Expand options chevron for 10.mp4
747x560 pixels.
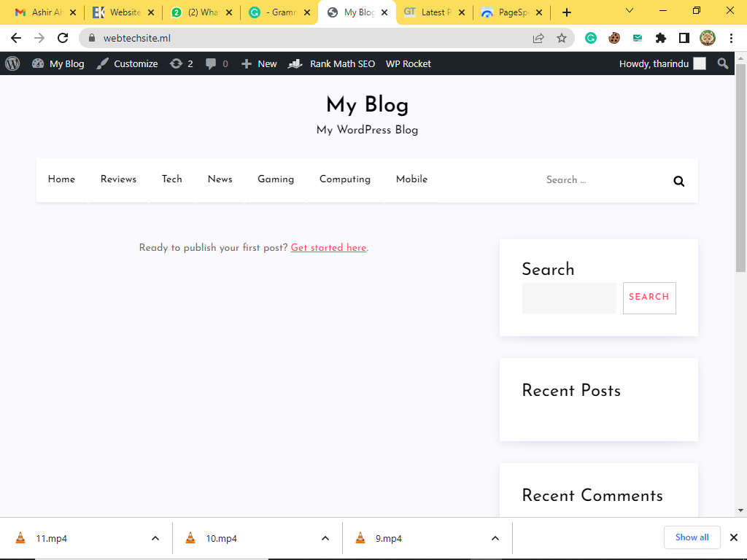coord(325,538)
